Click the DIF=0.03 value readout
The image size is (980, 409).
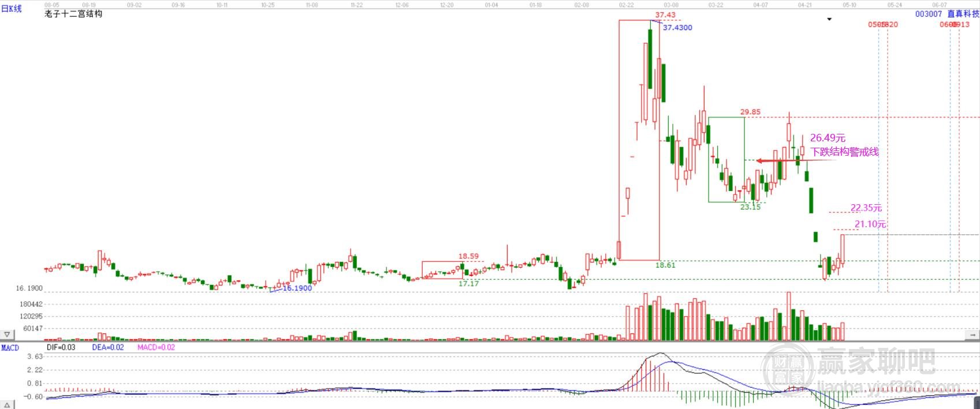click(61, 347)
